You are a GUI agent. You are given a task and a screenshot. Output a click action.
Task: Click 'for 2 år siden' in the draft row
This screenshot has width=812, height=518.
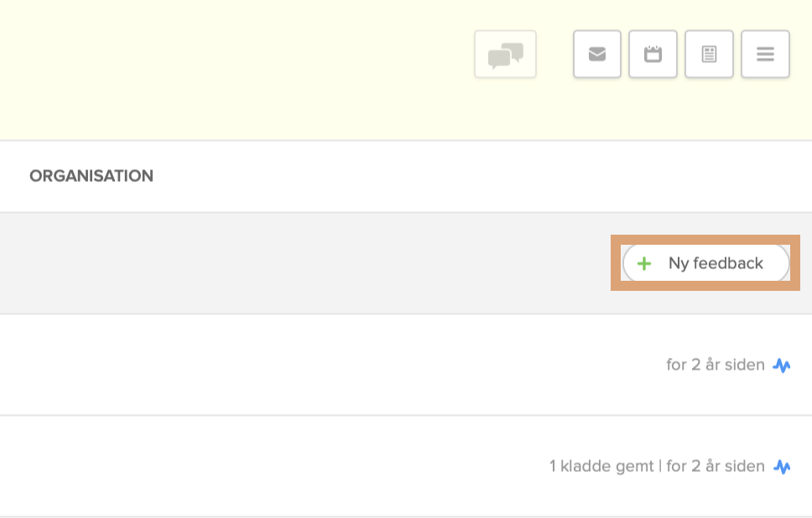(x=716, y=467)
